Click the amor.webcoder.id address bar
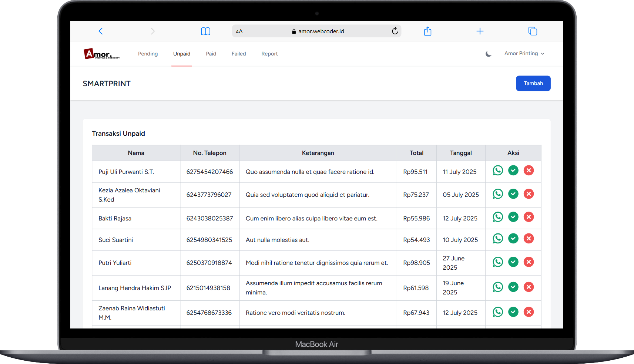This screenshot has height=364, width=634. pos(317,31)
